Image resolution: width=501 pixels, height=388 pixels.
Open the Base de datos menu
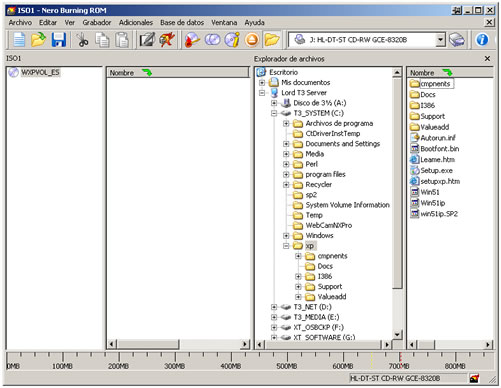point(182,23)
